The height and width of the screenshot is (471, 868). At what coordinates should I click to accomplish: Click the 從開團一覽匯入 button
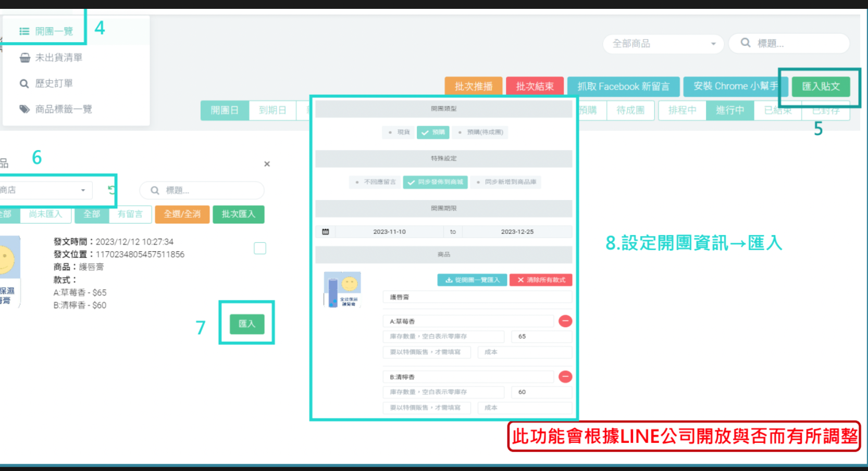coord(472,280)
